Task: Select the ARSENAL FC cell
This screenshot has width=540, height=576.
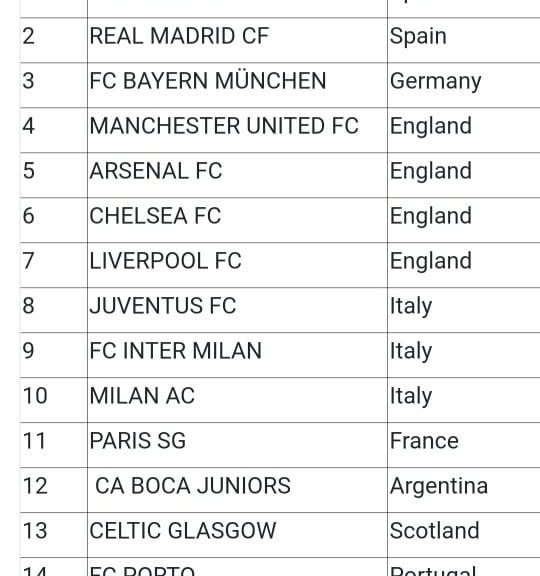Action: click(237, 175)
